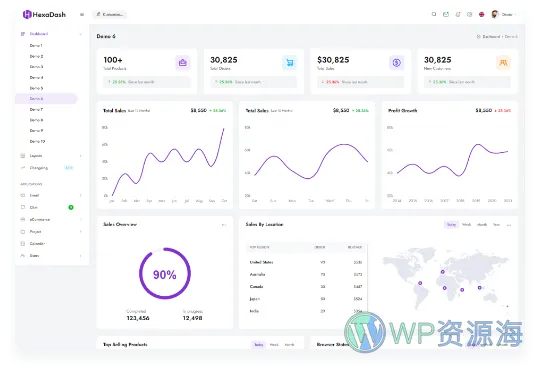
Task: Click the users icon on customers card
Action: [503, 63]
